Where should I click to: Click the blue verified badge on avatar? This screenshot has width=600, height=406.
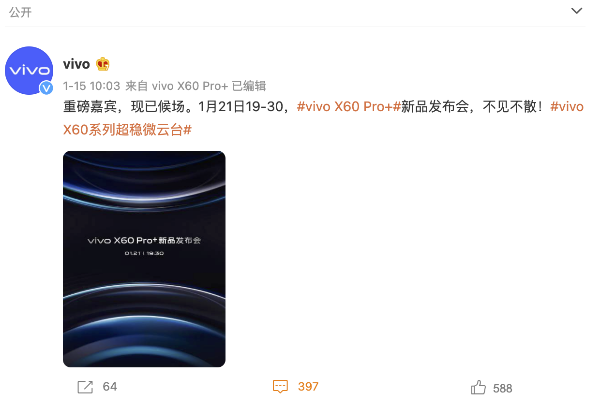tap(46, 88)
